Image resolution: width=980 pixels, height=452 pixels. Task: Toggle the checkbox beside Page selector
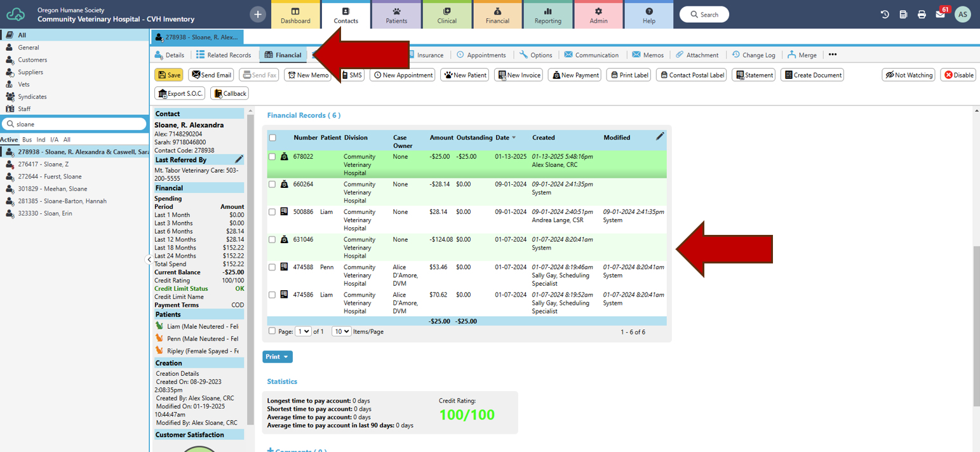[272, 331]
